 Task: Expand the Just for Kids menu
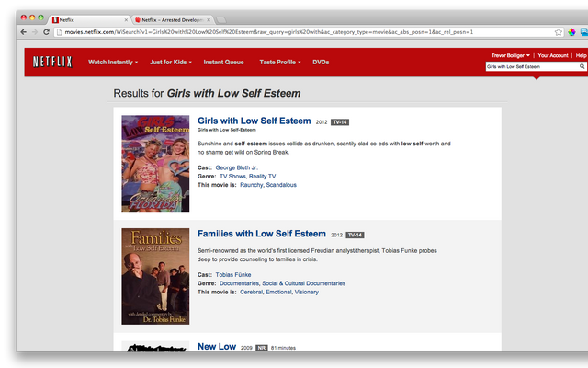[x=171, y=63]
